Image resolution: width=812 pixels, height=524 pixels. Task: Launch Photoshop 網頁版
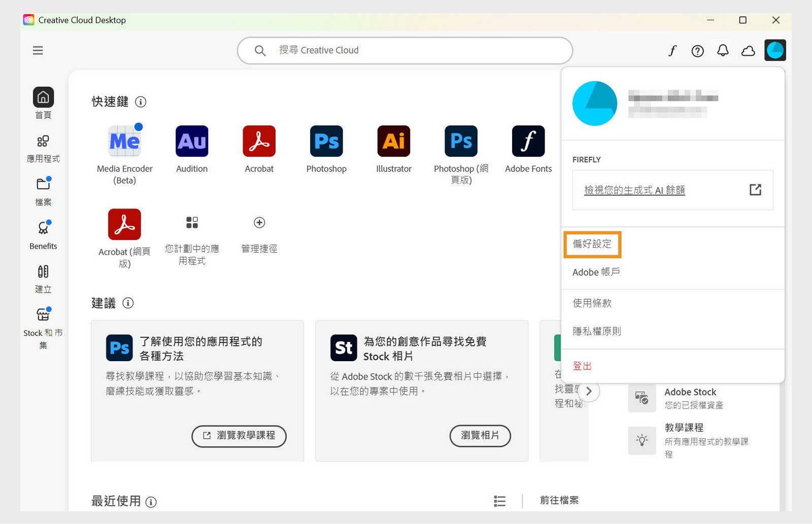460,141
